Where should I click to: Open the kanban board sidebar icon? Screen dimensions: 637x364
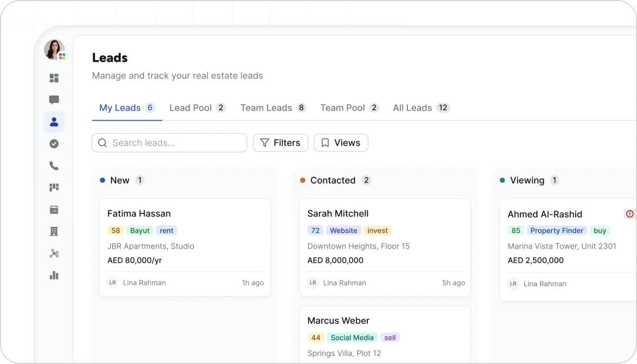[54, 187]
